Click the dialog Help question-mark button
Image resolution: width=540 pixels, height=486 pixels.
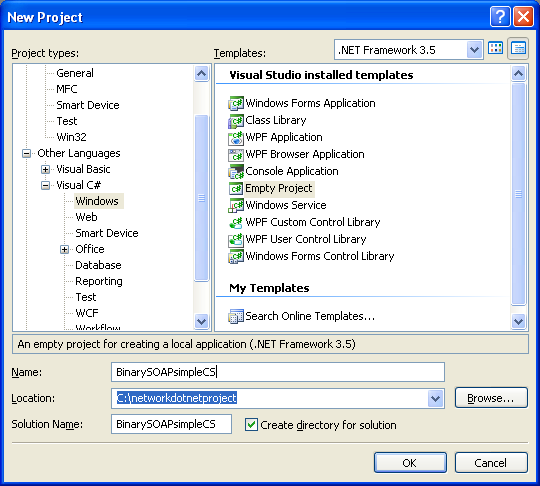(500, 16)
